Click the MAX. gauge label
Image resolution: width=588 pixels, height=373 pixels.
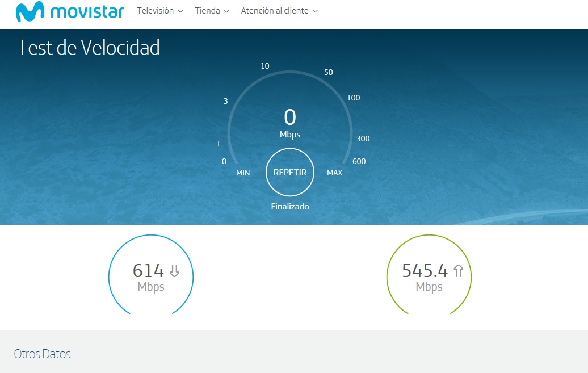(x=335, y=173)
